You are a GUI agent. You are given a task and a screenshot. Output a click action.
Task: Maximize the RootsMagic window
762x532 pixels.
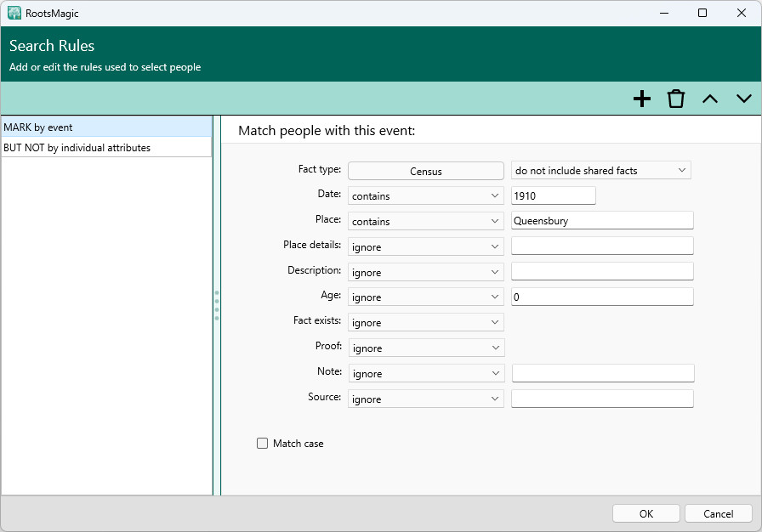point(702,13)
